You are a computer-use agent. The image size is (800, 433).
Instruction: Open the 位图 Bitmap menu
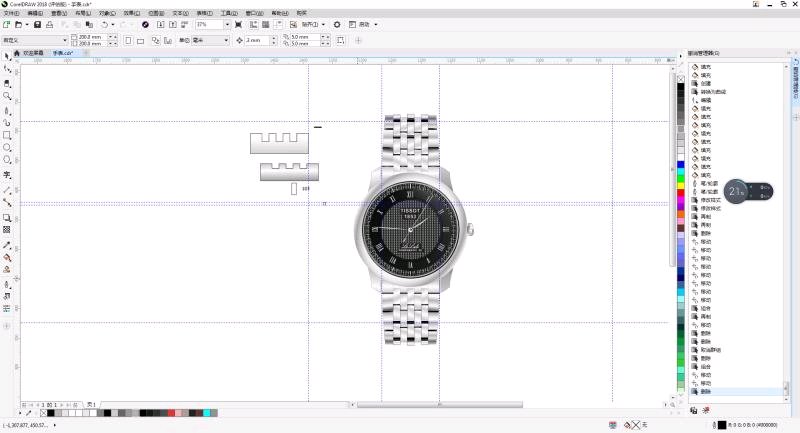[x=156, y=13]
